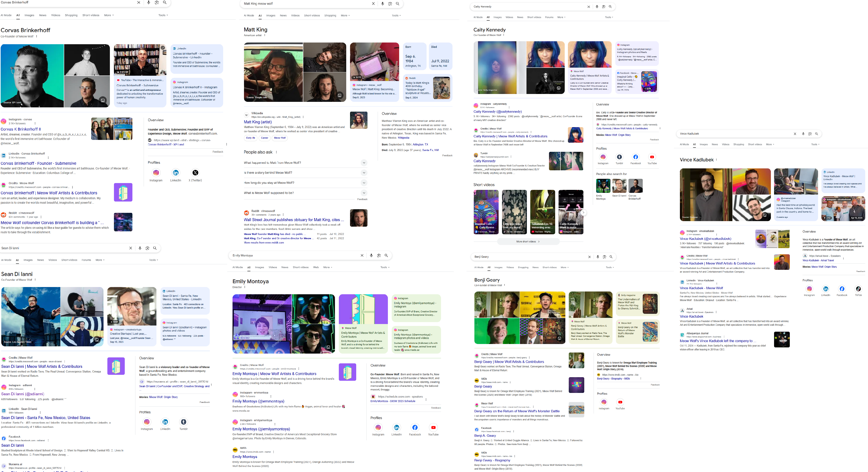Viewport: 868px width, 472px height.
Task: Expand 'What happened to Matt from Meow Wolf?'
Action: tap(305, 162)
